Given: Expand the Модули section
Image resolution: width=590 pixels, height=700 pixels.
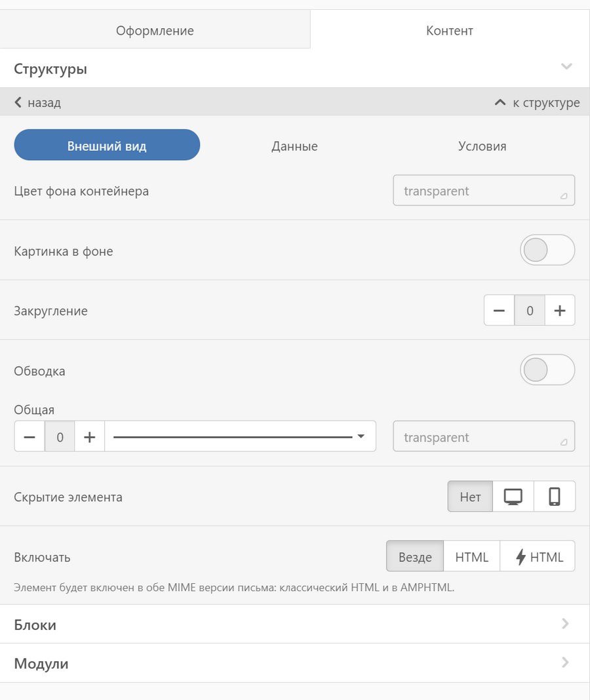Looking at the screenshot, I should tap(295, 663).
